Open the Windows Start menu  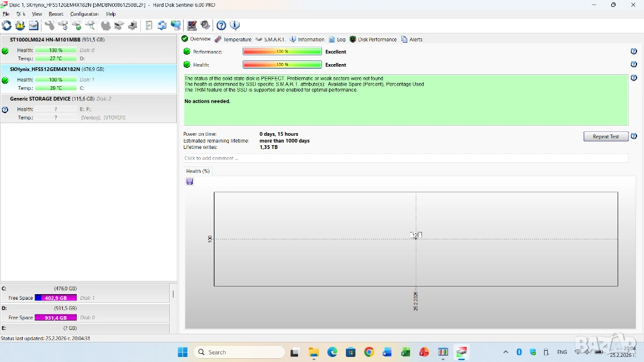(183, 352)
